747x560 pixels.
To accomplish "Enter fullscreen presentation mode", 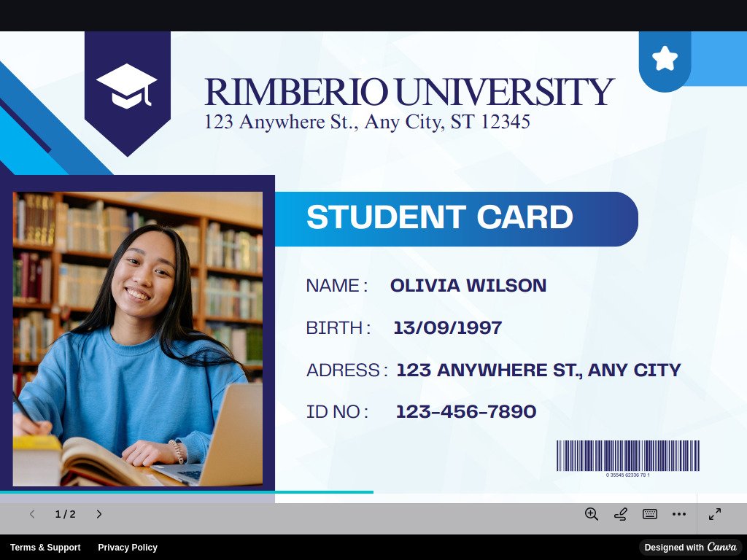I will click(715, 514).
